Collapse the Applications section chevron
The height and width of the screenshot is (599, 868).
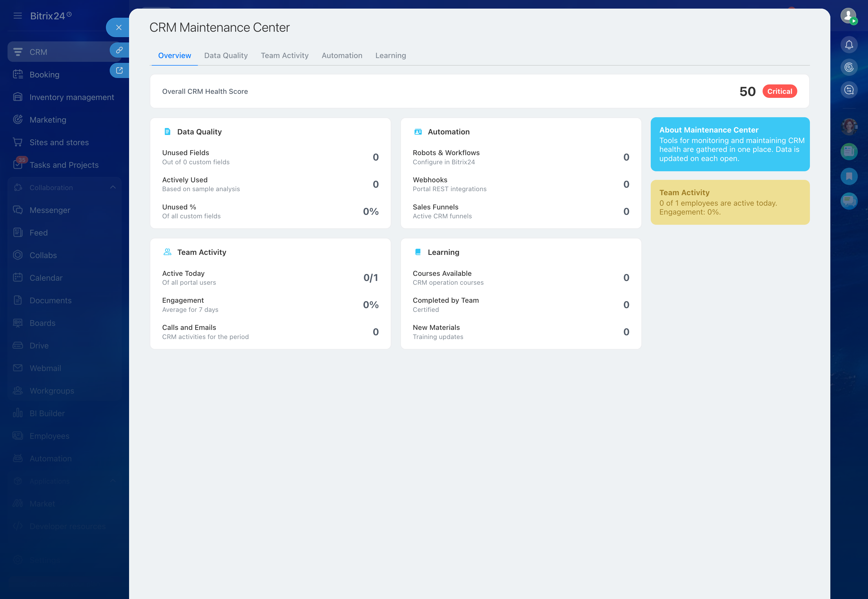pyautogui.click(x=113, y=481)
